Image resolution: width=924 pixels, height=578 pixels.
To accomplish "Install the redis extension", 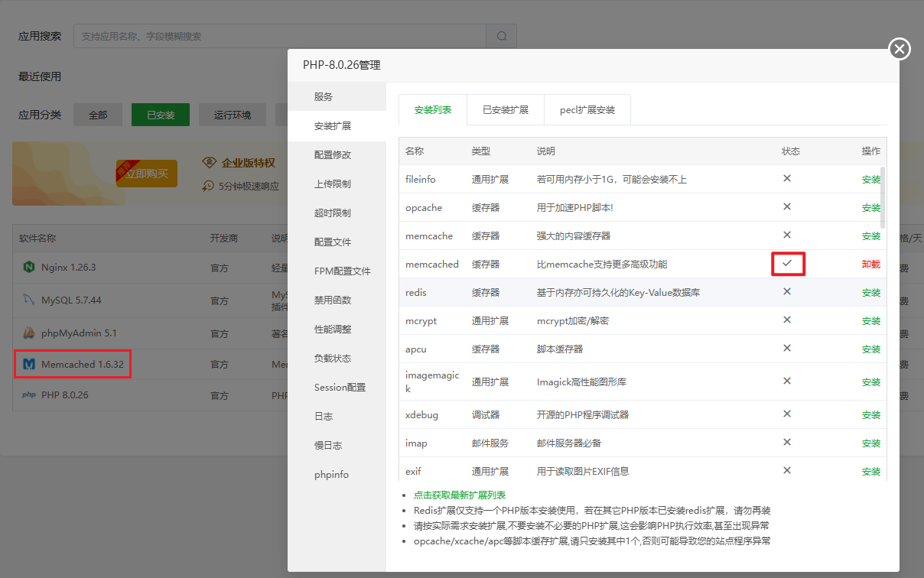I will 871,293.
